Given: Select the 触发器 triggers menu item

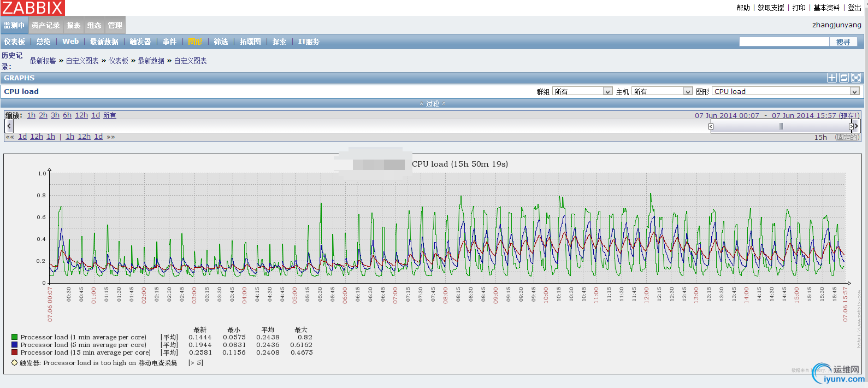Looking at the screenshot, I should pyautogui.click(x=140, y=42).
